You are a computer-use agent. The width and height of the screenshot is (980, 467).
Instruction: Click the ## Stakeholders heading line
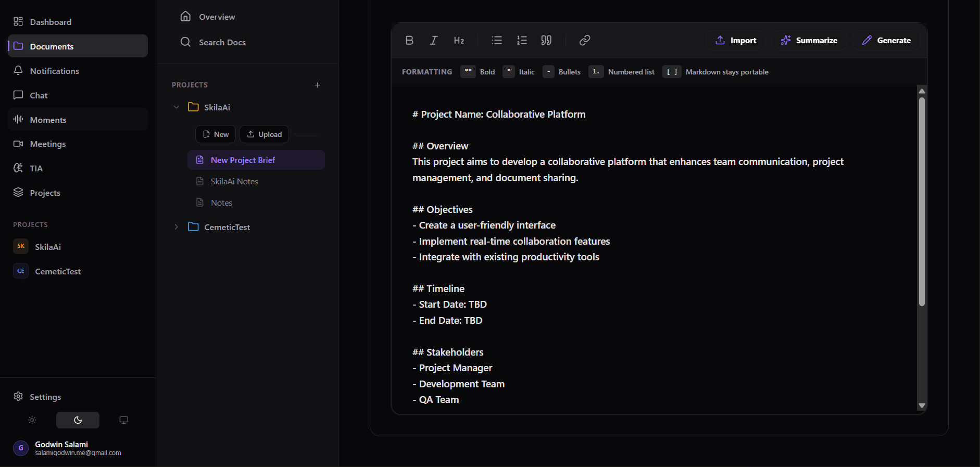(x=448, y=352)
